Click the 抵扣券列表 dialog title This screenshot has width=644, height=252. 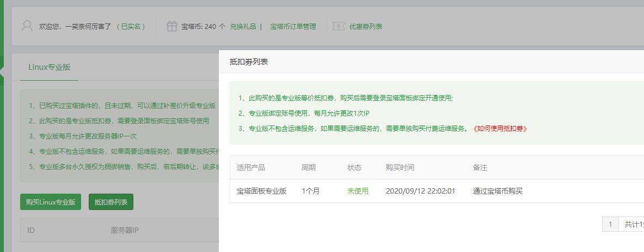click(248, 62)
